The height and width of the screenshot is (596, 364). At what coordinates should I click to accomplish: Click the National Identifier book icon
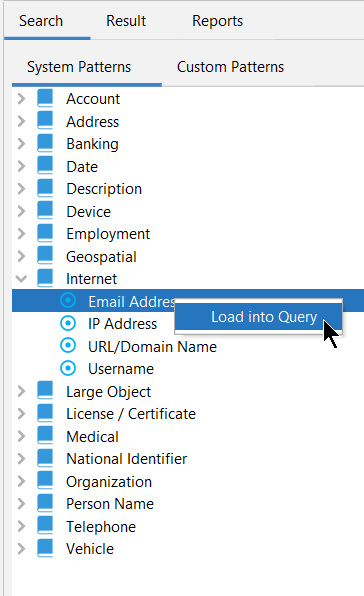(x=45, y=458)
